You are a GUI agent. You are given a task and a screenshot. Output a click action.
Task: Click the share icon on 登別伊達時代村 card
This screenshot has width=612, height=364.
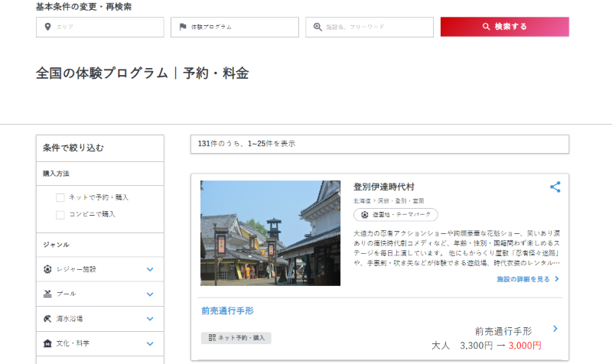[555, 187]
